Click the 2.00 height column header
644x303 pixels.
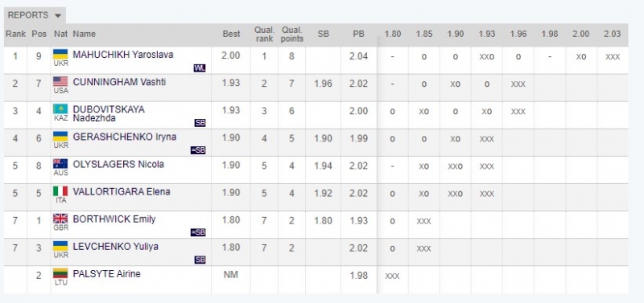(x=580, y=34)
